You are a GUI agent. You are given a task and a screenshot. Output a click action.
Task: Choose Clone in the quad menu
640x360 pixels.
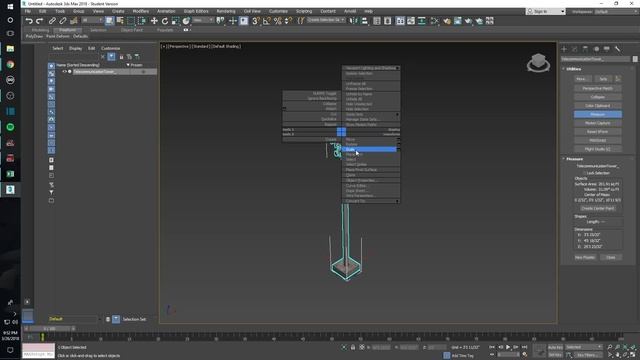[x=371, y=175]
